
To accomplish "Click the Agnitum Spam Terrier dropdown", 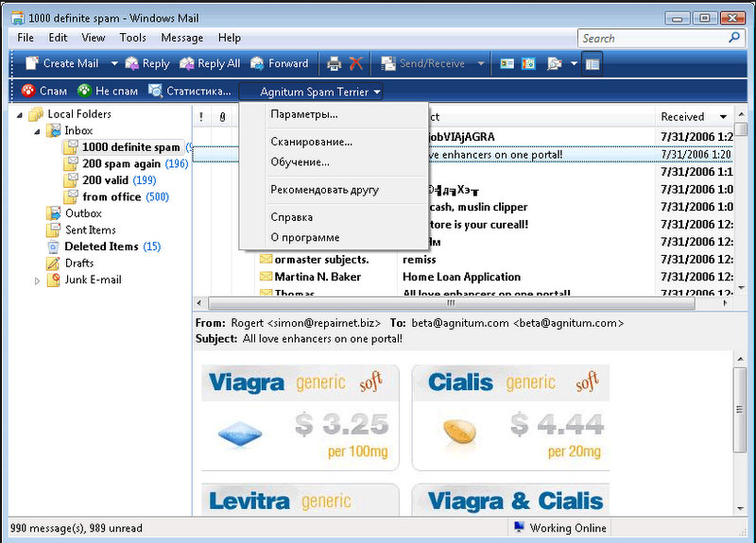I will (311, 92).
